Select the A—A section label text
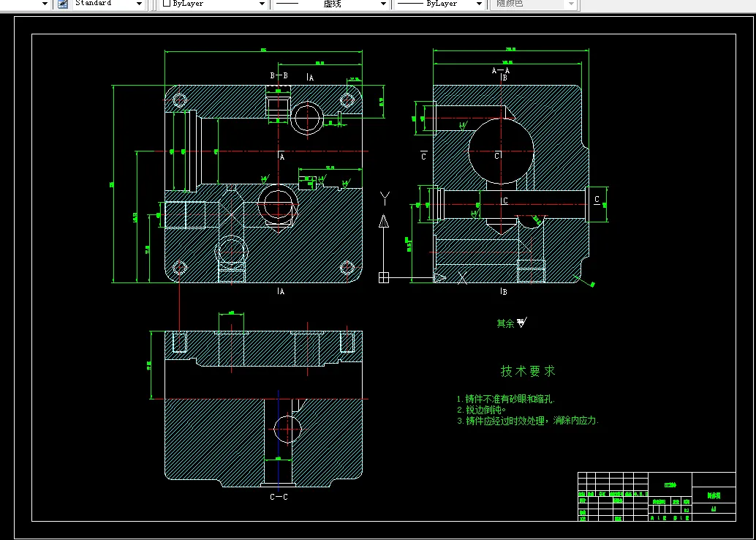The height and width of the screenshot is (540, 756). (x=501, y=70)
